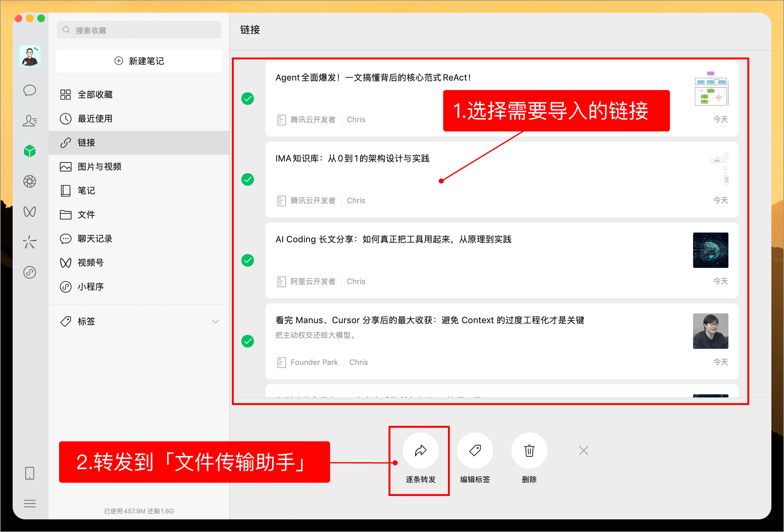
Task: Uncheck the IMA 知识库 article selection
Action: click(x=248, y=180)
